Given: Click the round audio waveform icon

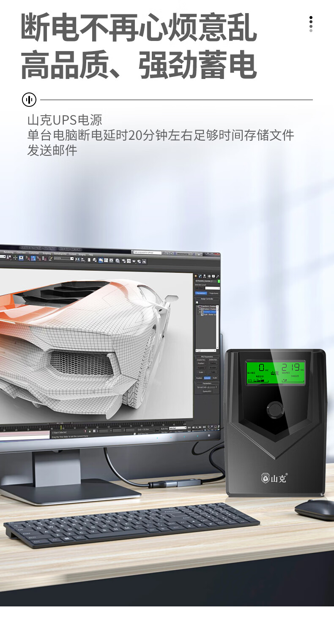Looking at the screenshot, I should click(29, 100).
